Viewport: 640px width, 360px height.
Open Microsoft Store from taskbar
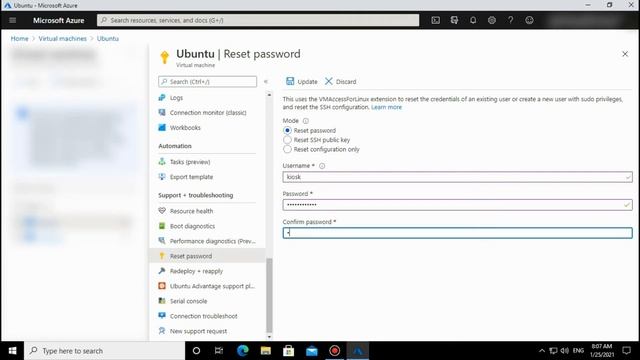(x=289, y=351)
